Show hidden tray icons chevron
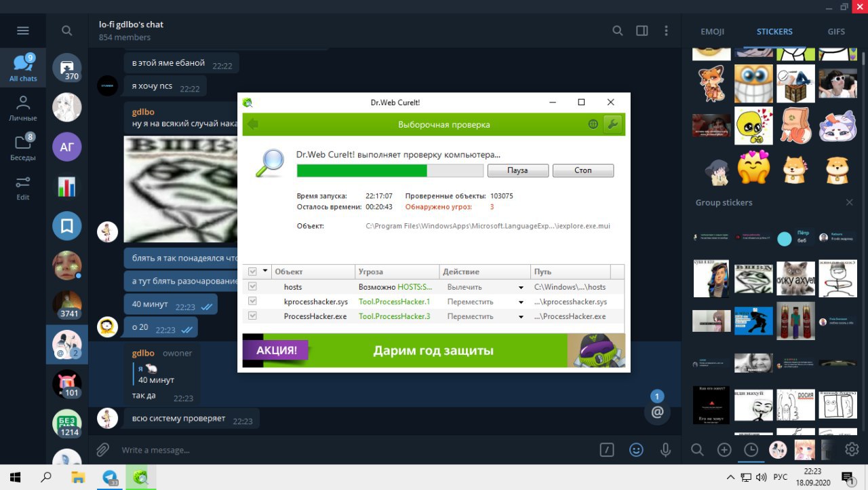 [730, 477]
